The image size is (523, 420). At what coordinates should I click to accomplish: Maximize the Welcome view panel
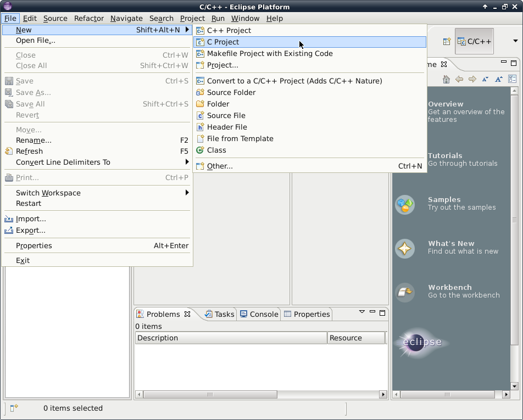tap(514, 63)
